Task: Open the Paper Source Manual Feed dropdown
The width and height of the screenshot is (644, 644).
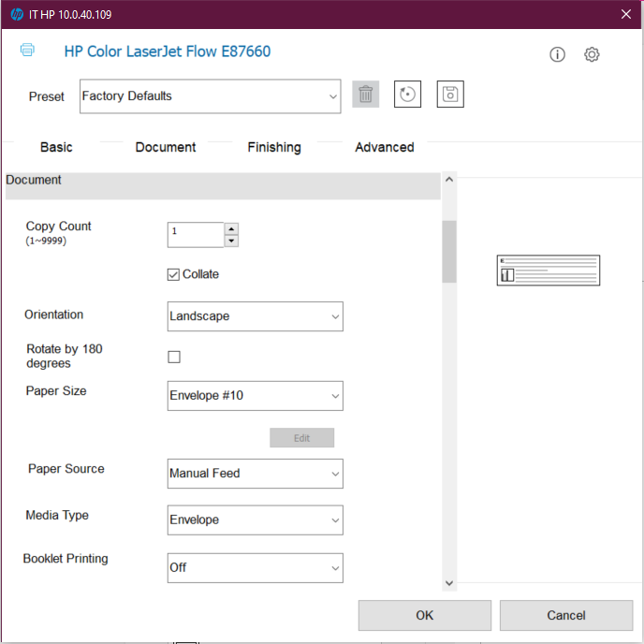Action: pos(255,474)
